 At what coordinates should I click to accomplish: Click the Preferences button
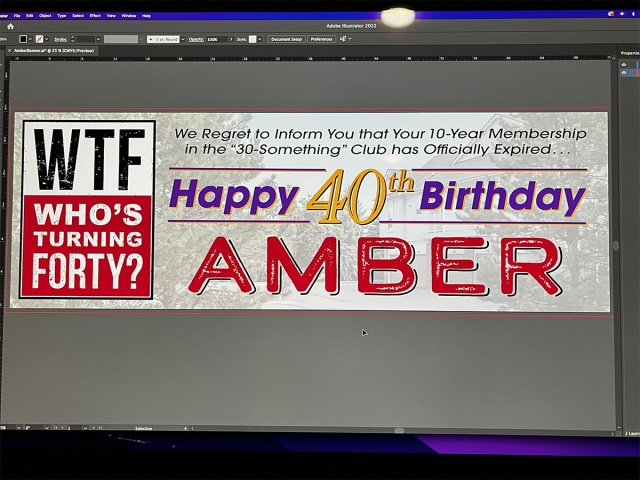322,39
